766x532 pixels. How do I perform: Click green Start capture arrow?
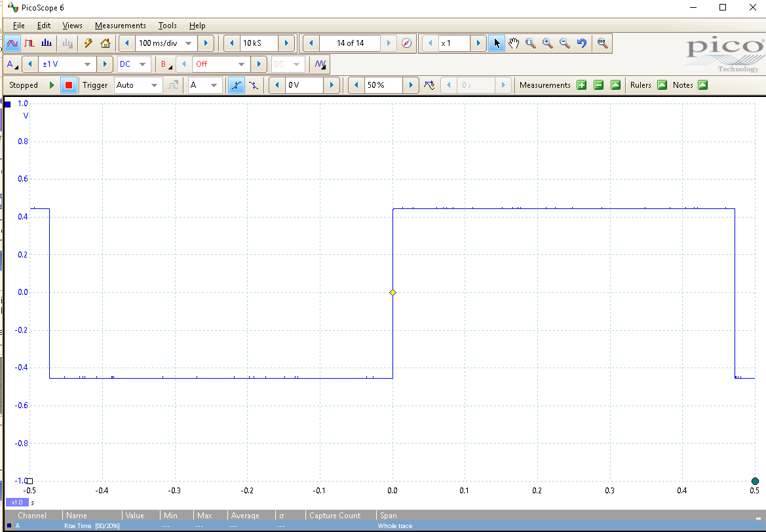(x=52, y=85)
